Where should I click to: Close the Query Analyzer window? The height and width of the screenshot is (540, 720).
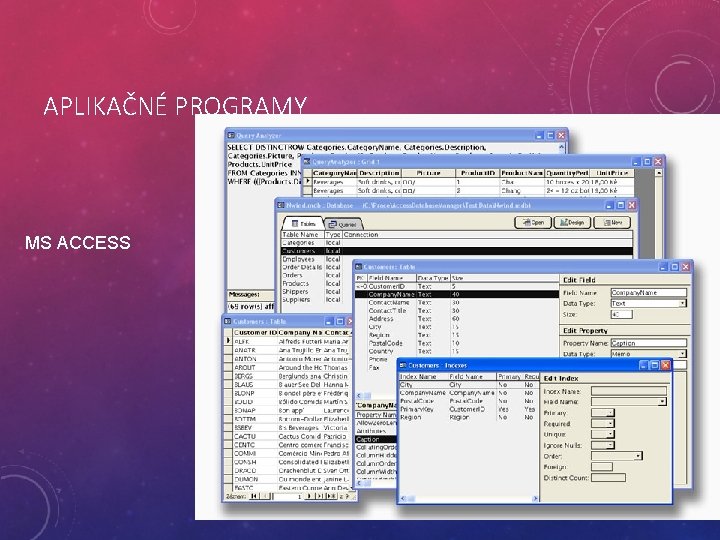tap(561, 135)
